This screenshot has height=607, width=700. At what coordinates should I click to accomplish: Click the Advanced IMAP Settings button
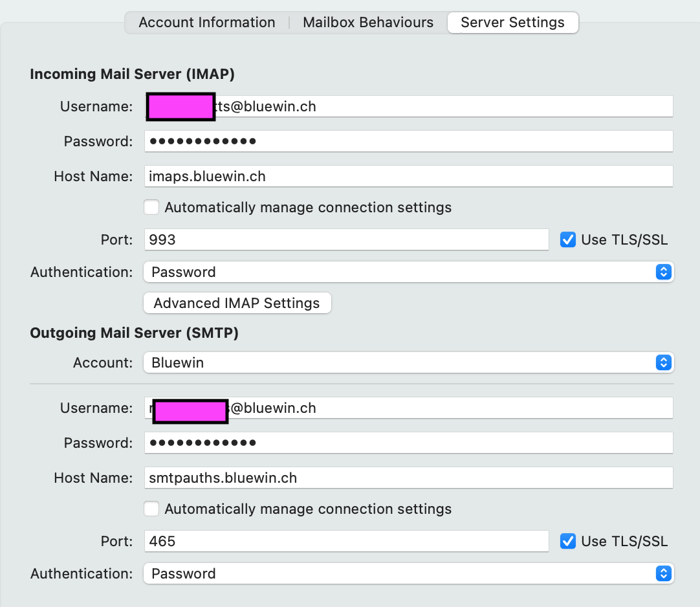coord(237,303)
